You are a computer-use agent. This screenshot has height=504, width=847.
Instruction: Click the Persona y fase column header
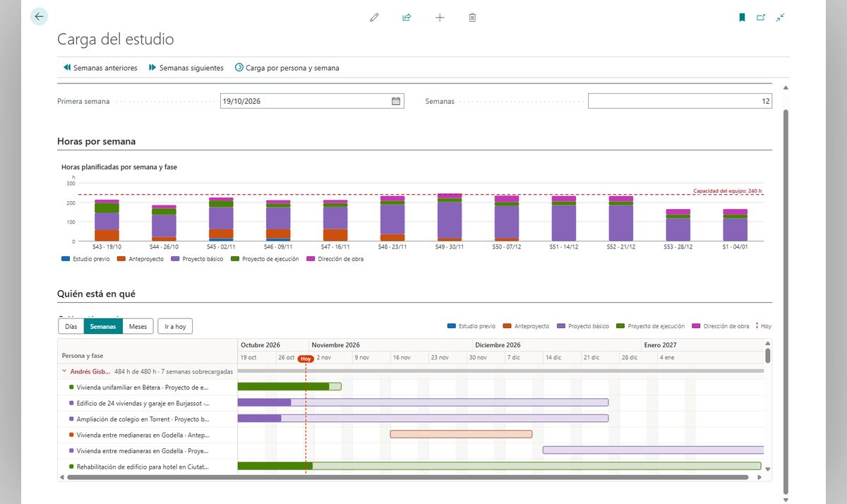83,356
